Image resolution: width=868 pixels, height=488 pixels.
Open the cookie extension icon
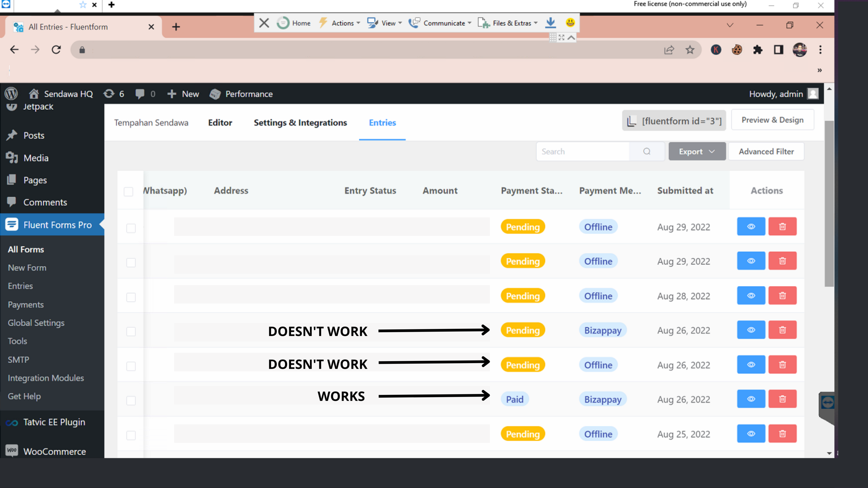pos(737,50)
